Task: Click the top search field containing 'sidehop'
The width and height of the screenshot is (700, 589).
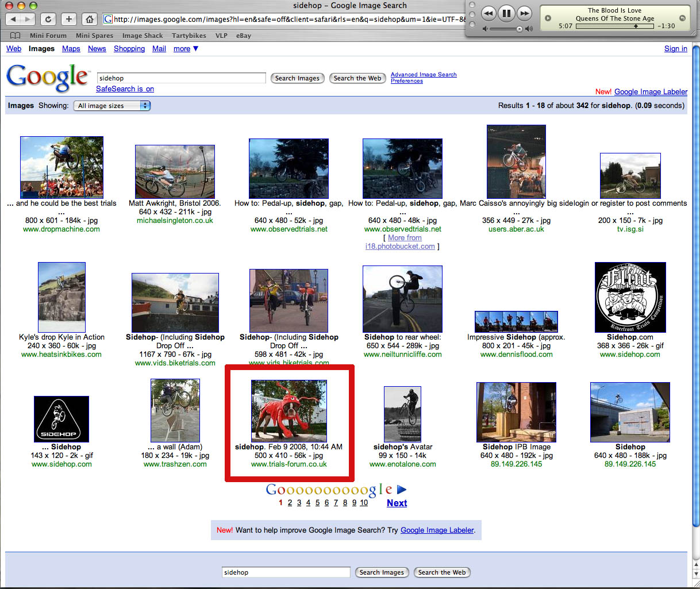Action: click(x=181, y=78)
